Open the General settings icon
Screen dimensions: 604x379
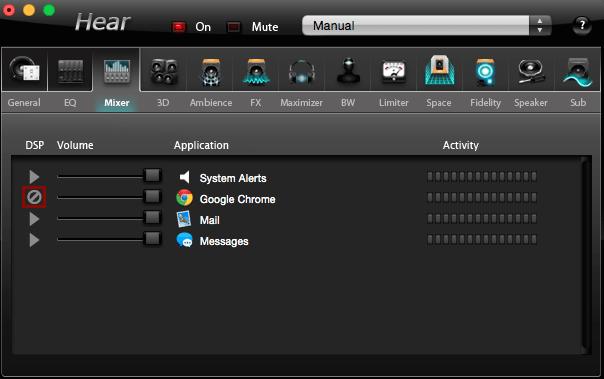24,70
